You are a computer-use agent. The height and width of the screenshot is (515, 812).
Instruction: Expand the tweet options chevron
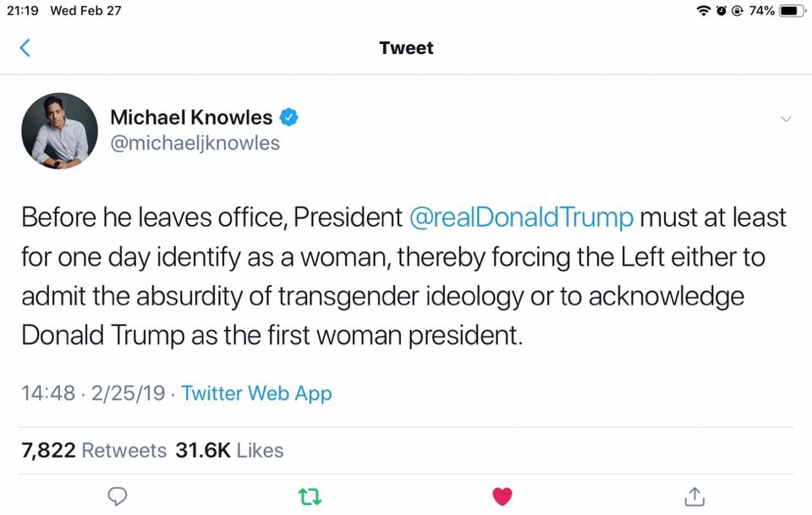click(x=786, y=119)
